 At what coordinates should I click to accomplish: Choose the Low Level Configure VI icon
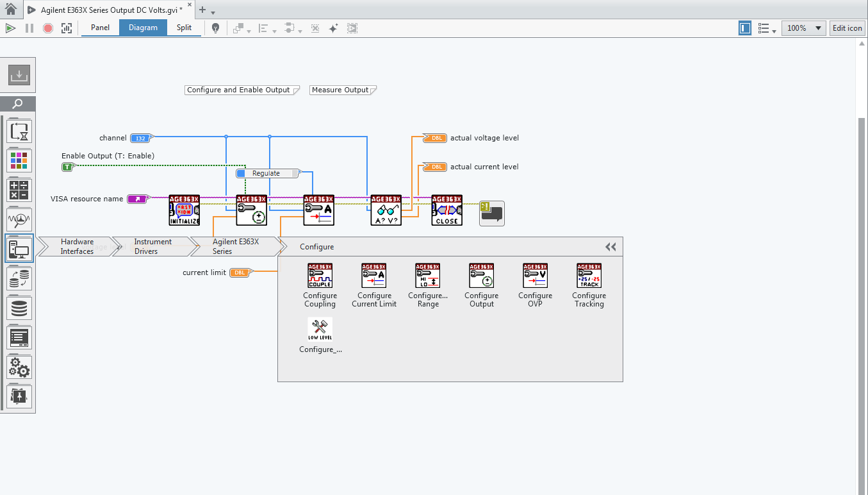pyautogui.click(x=320, y=329)
